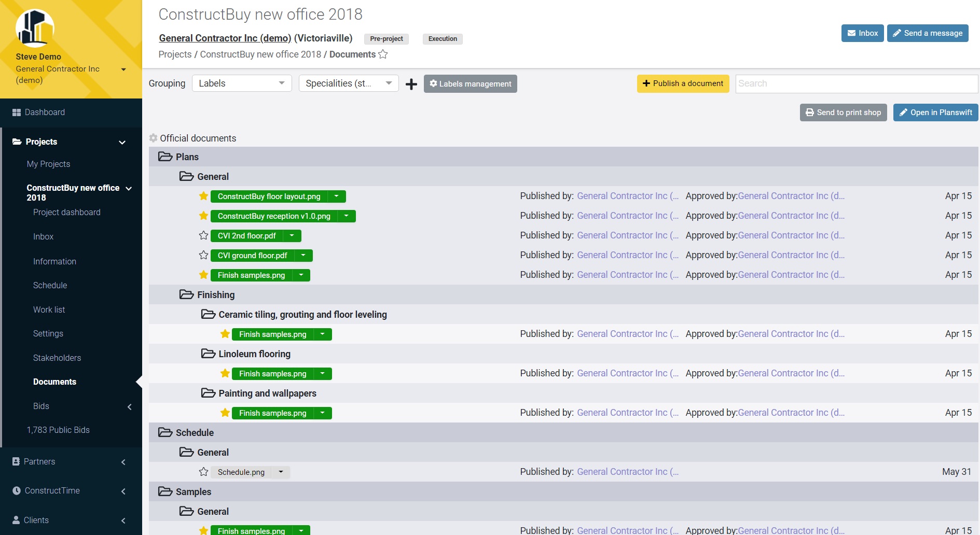Expand the Partners sidebar menu
This screenshot has height=535, width=980.
click(x=123, y=462)
